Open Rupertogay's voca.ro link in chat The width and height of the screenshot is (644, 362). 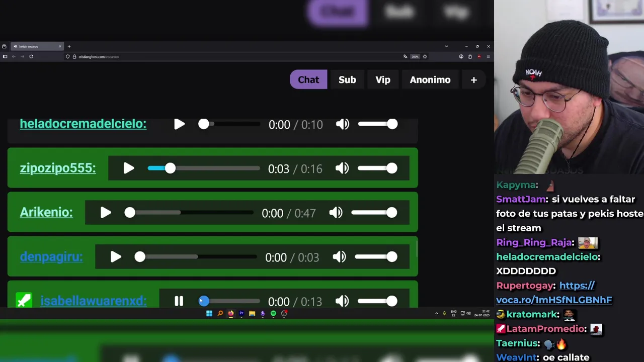coord(554,293)
